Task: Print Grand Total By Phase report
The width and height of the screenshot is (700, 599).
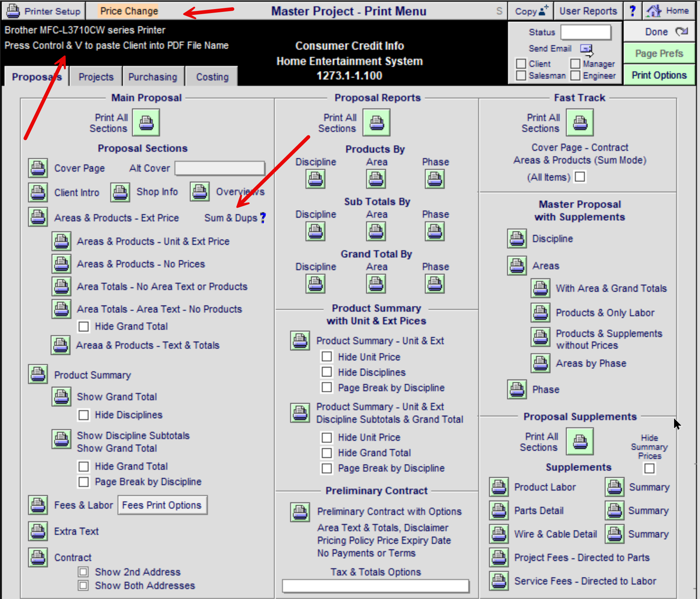Action: click(x=435, y=284)
